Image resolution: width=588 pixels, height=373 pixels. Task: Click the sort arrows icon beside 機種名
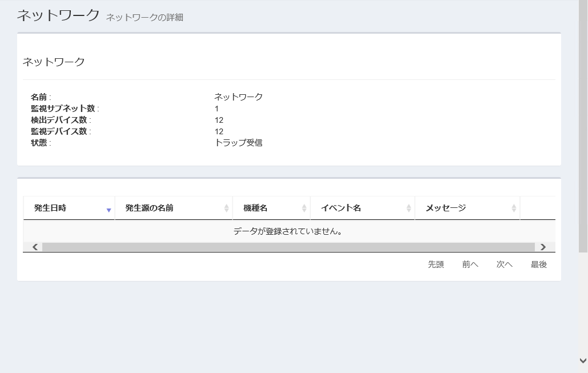point(304,208)
